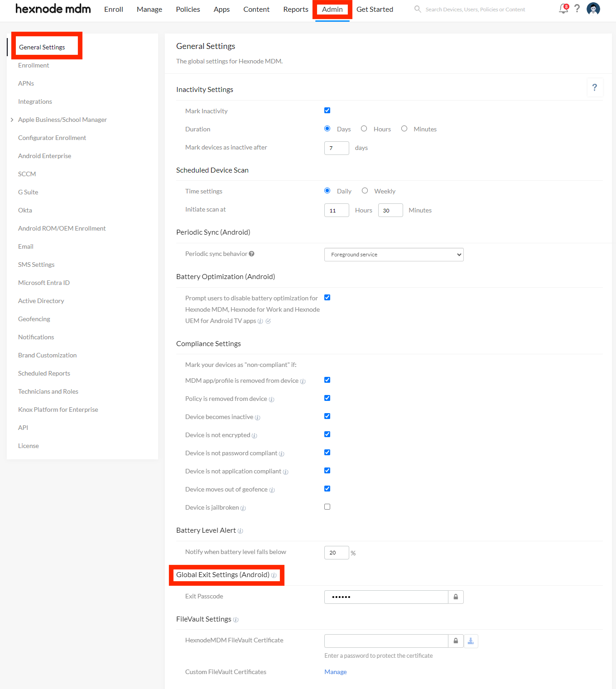Uncheck Device moves out of geofence
Viewport: 616px width, 689px height.
327,489
